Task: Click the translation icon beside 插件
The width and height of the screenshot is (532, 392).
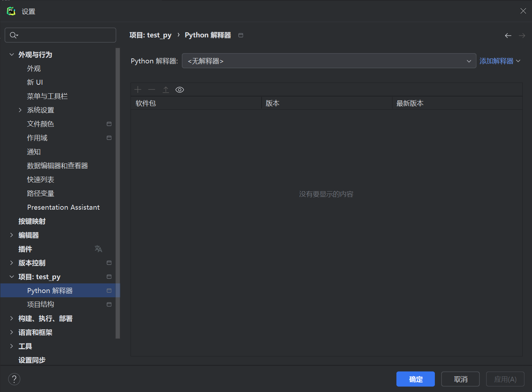Action: (98, 249)
